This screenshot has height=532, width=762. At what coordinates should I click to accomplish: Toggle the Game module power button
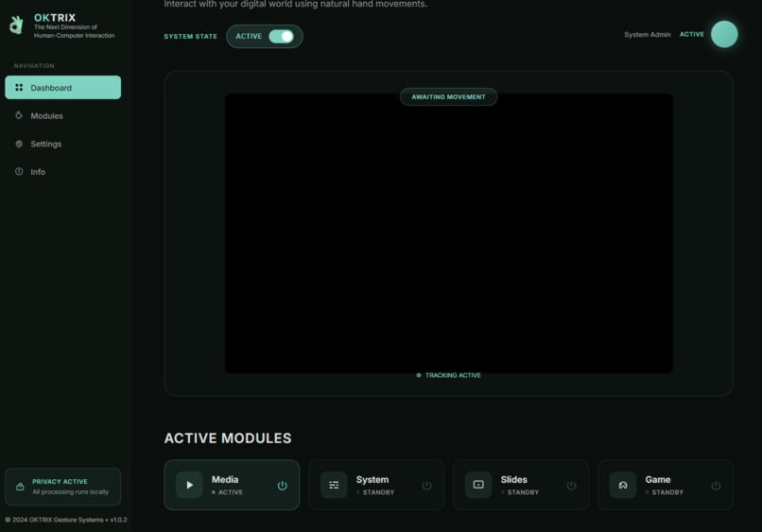coord(716,486)
